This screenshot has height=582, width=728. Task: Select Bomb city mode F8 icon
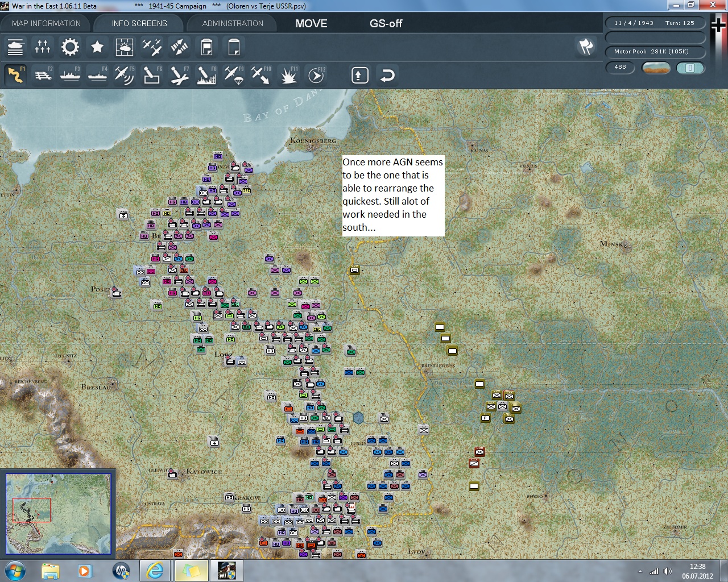pos(206,75)
